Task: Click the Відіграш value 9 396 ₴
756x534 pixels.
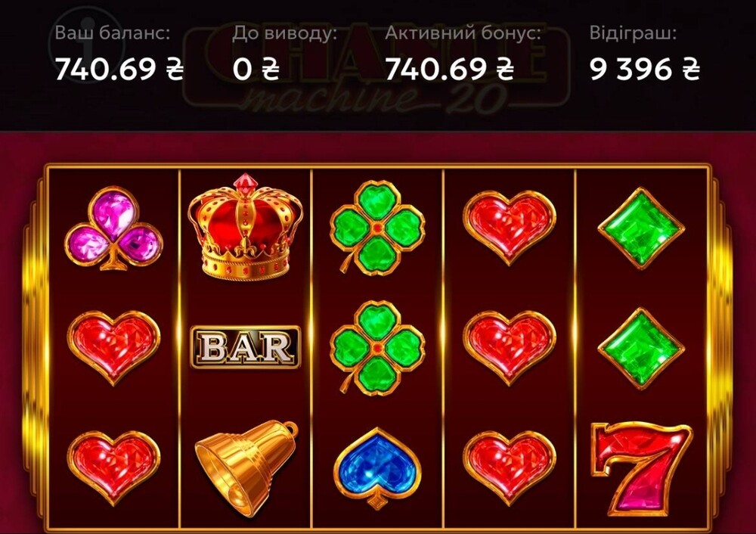Action: coord(645,69)
